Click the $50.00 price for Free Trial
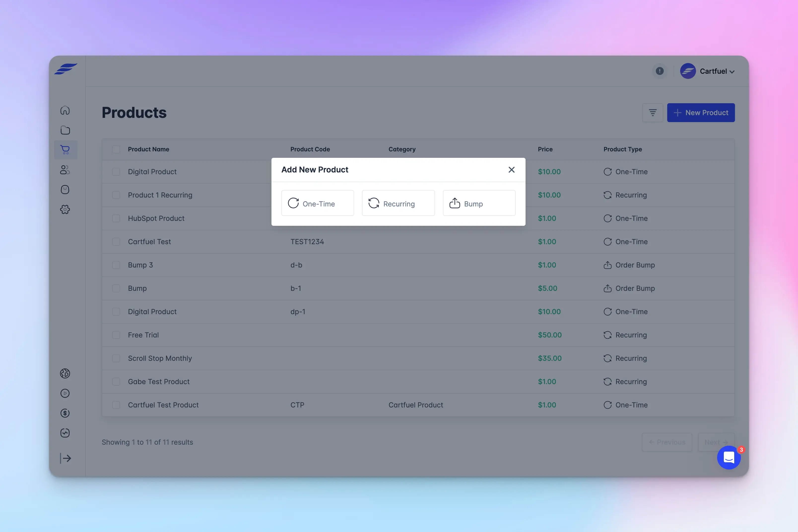Viewport: 798px width, 532px height. (x=550, y=335)
